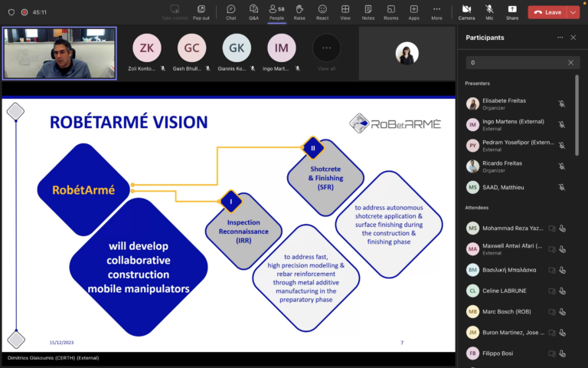The image size is (588, 368).
Task: Click the Attendees section heading
Action: coord(477,208)
